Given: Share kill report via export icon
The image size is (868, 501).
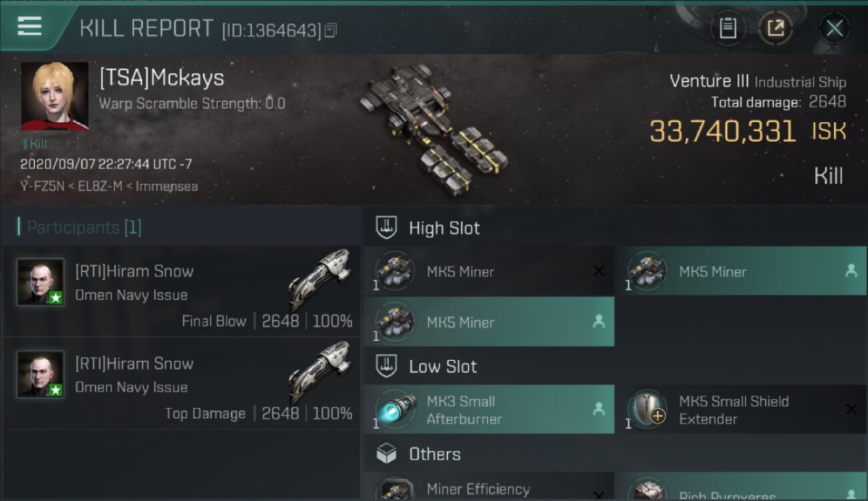Looking at the screenshot, I should tap(775, 28).
